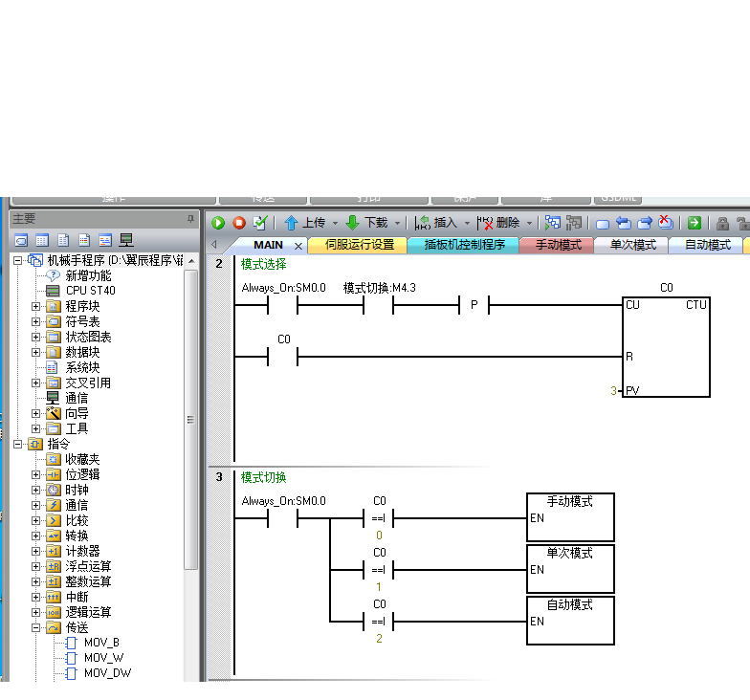Click the red STOP button in toolbar
The height and width of the screenshot is (700, 750).
[x=239, y=223]
